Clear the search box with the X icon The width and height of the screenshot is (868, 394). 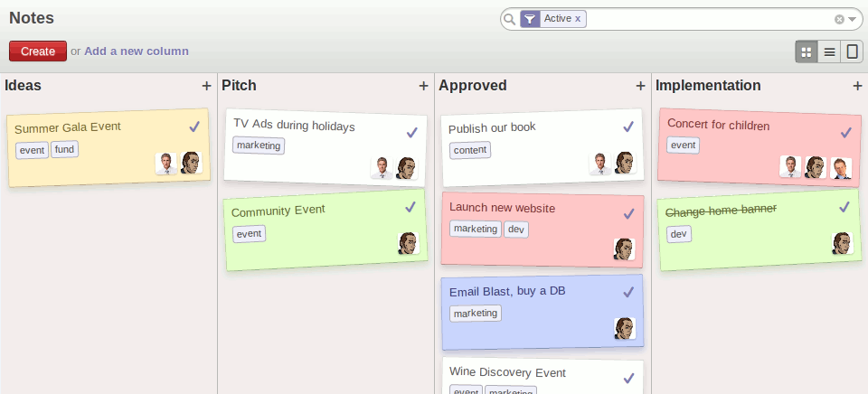(x=839, y=19)
